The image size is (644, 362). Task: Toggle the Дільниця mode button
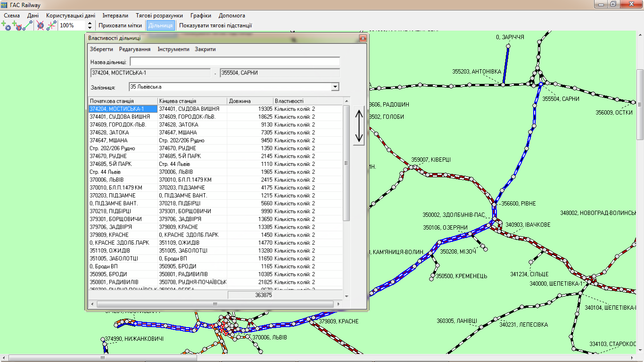(160, 25)
